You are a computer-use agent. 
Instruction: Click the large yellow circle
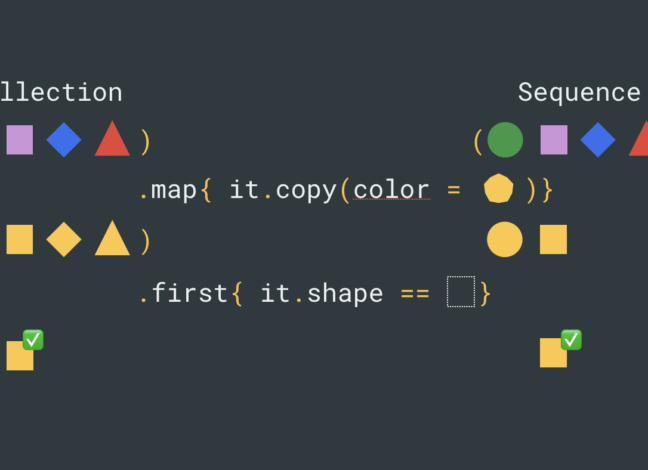point(505,240)
